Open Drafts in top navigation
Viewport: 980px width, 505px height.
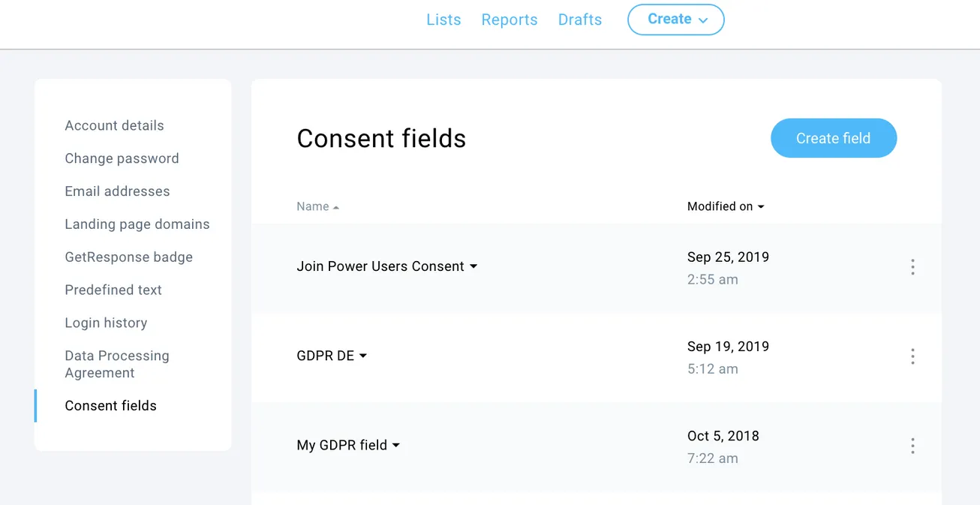pos(580,20)
